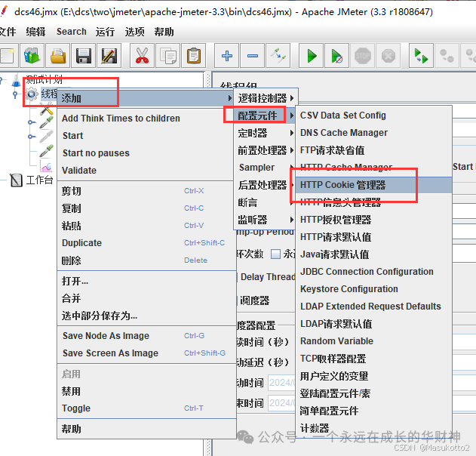Click the Remote start all icon
476x456 pixels.
(421, 56)
